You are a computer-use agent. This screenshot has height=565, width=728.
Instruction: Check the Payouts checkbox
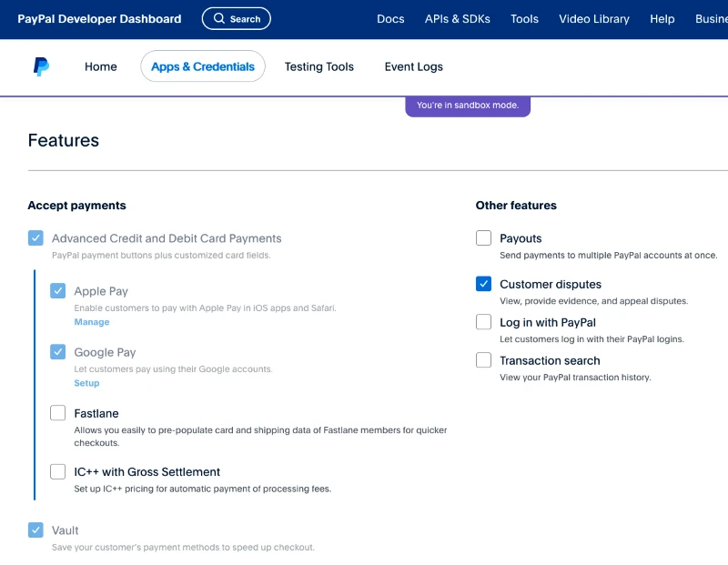point(484,238)
